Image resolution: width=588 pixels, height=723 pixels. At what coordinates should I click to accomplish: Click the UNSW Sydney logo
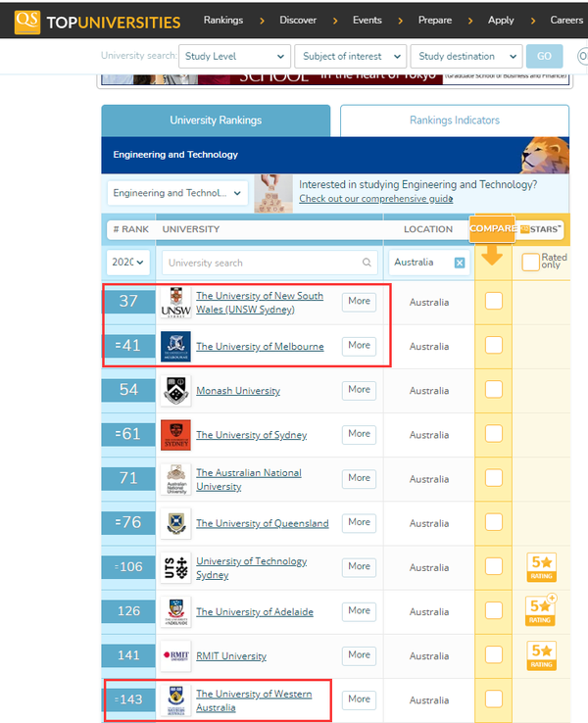[x=175, y=303]
